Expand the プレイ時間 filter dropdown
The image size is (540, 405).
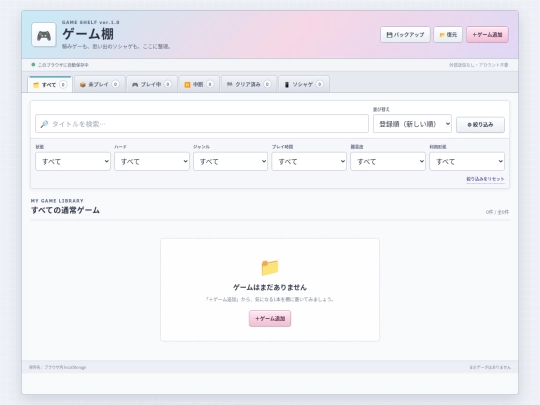coord(309,161)
